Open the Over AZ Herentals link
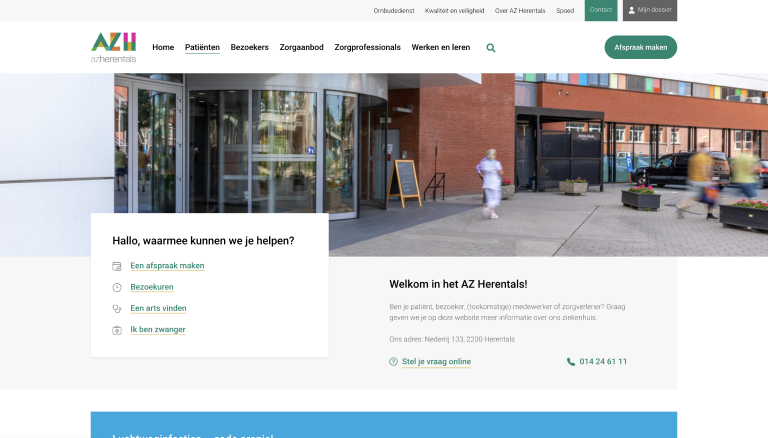 (520, 10)
